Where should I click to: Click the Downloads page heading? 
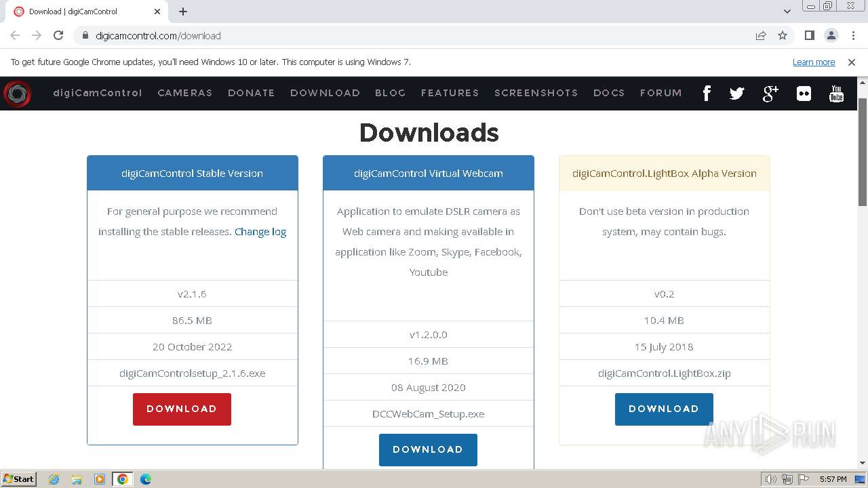coord(429,133)
